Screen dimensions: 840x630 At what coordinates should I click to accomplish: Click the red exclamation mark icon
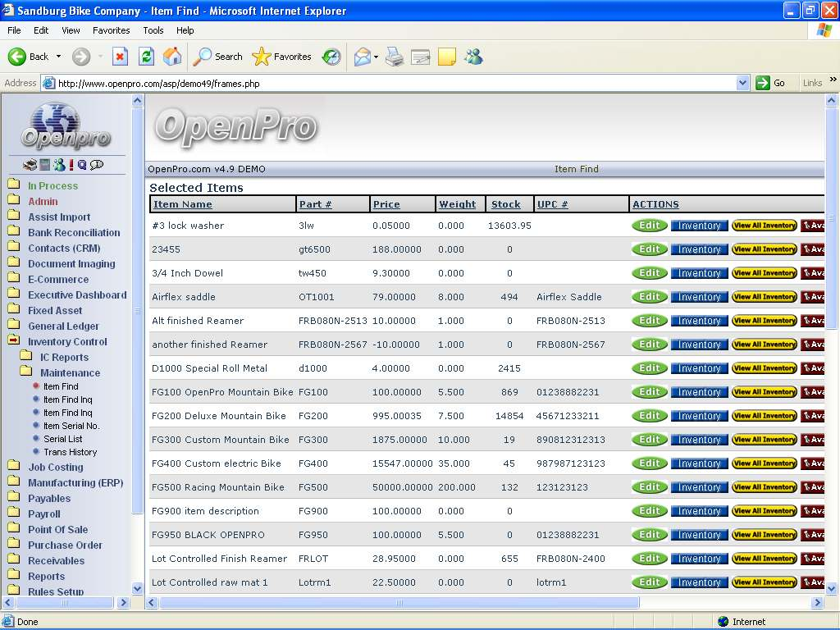pyautogui.click(x=71, y=165)
